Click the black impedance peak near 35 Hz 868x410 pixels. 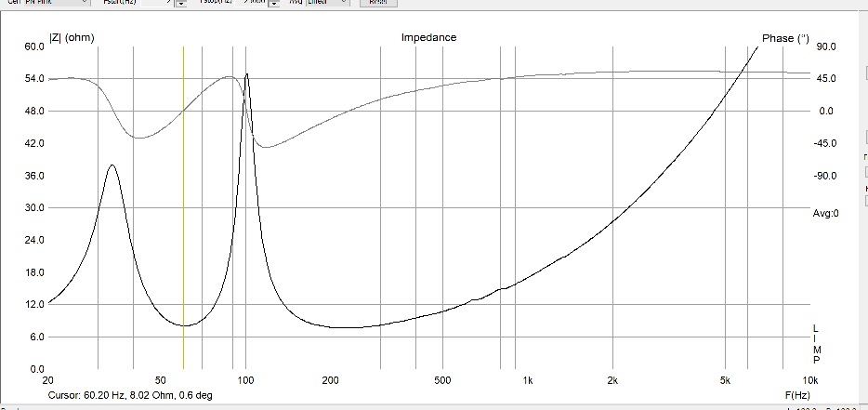(x=112, y=165)
